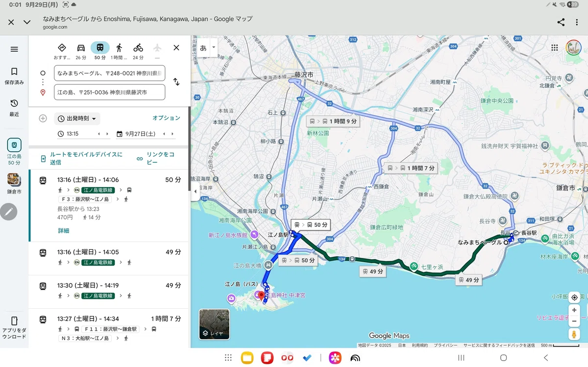Edit origin field なみまちベーグル
Image resolution: width=588 pixels, height=367 pixels.
tap(109, 73)
